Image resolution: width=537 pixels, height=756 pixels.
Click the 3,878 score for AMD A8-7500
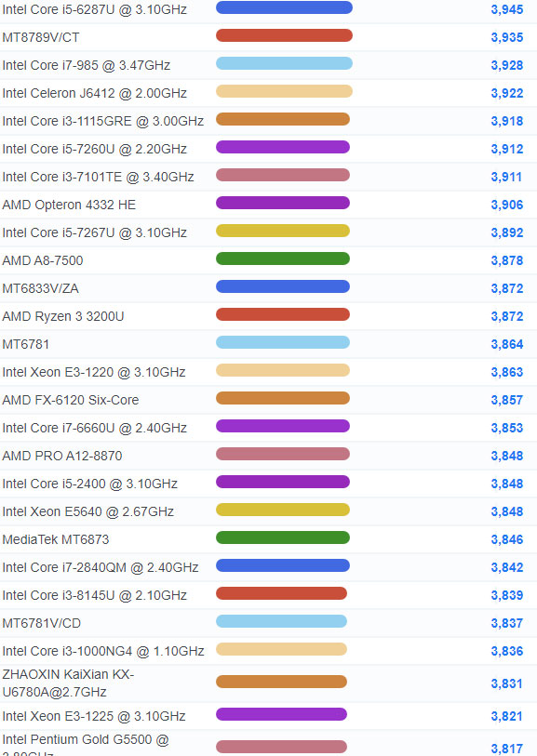pyautogui.click(x=507, y=261)
